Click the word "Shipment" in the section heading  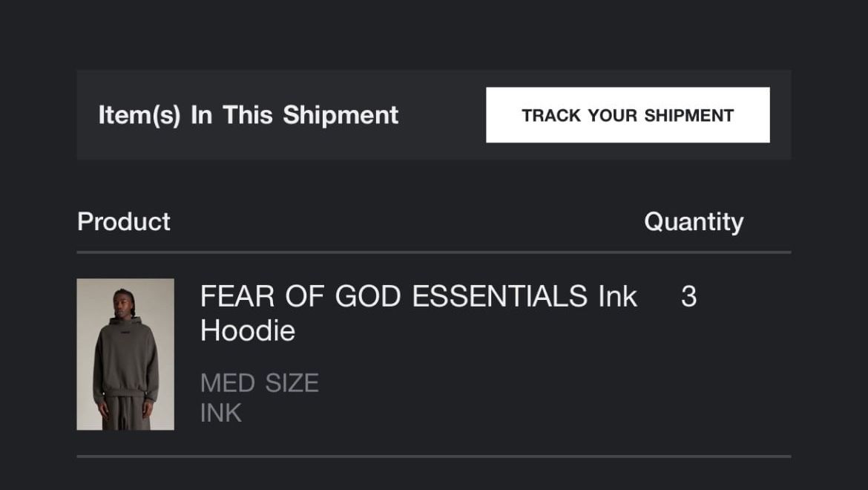341,115
